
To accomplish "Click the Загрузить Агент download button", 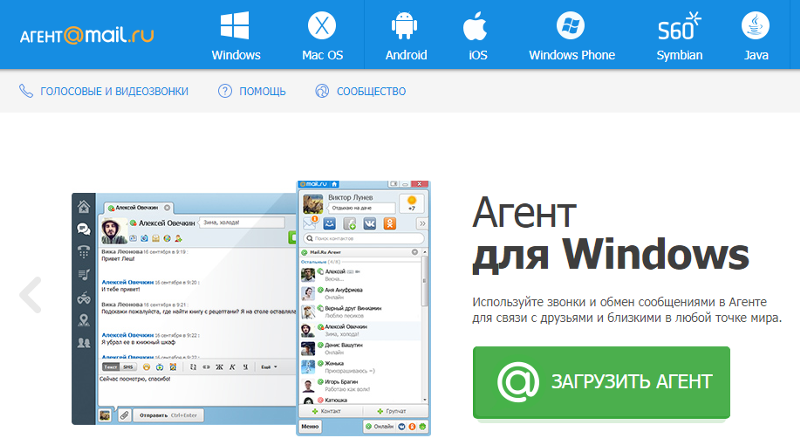I will (601, 382).
